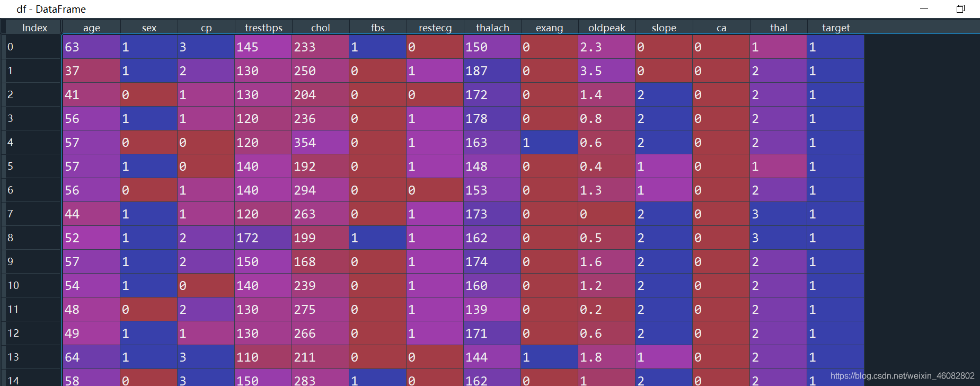The height and width of the screenshot is (386, 980).
Task: Click the thal column header
Action: coord(779,28)
